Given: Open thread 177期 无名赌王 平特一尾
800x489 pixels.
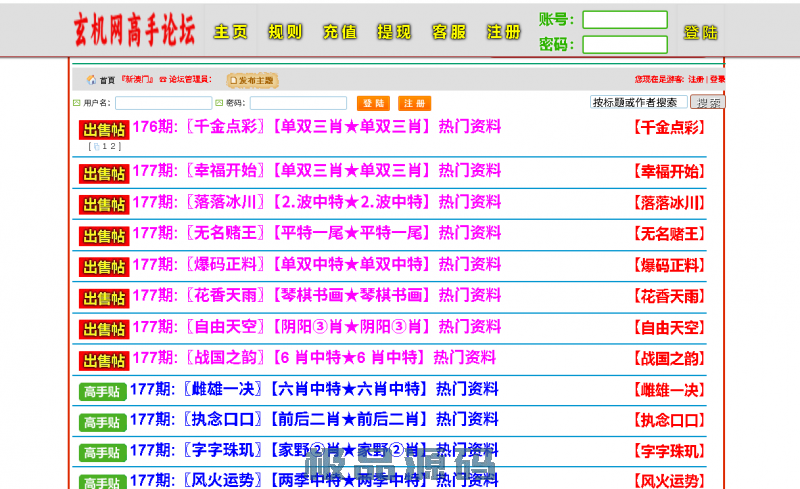Looking at the screenshot, I should click(317, 233).
